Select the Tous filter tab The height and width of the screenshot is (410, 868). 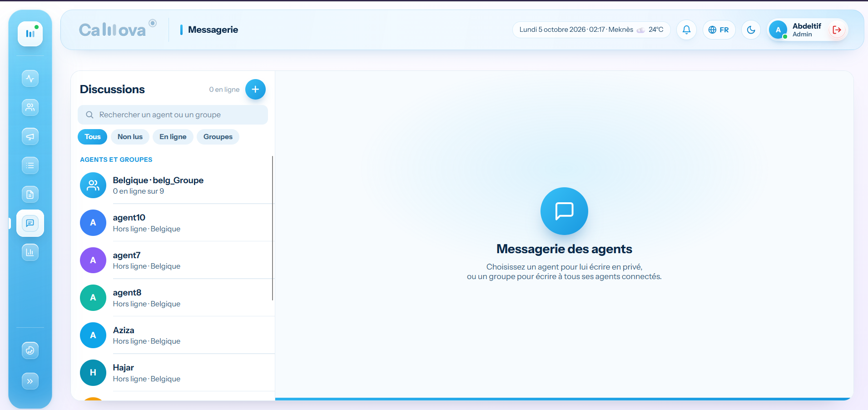click(93, 137)
